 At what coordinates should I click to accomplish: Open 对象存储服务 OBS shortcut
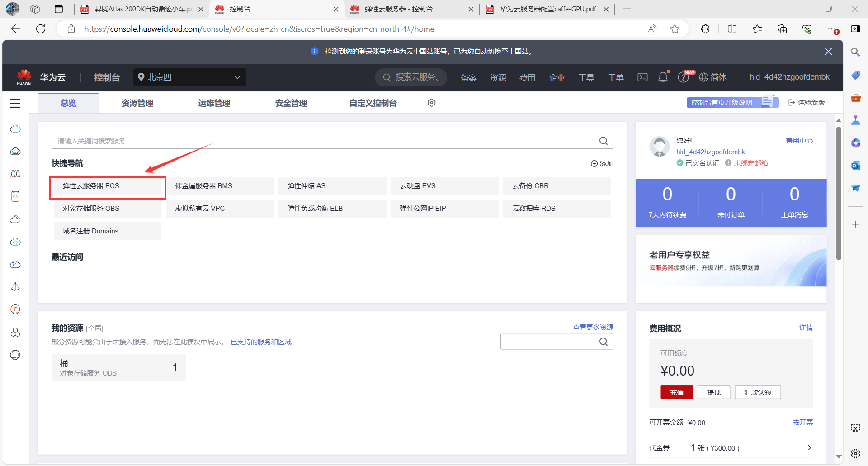(108, 209)
